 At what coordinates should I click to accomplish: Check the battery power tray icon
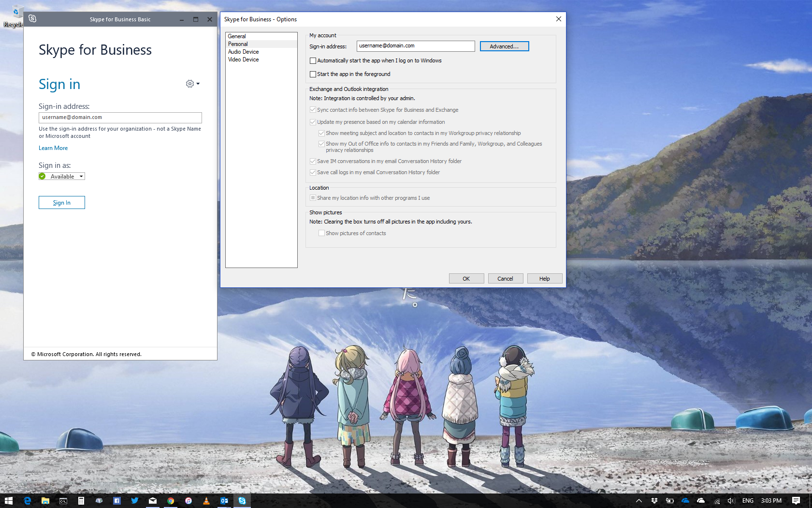coord(669,501)
